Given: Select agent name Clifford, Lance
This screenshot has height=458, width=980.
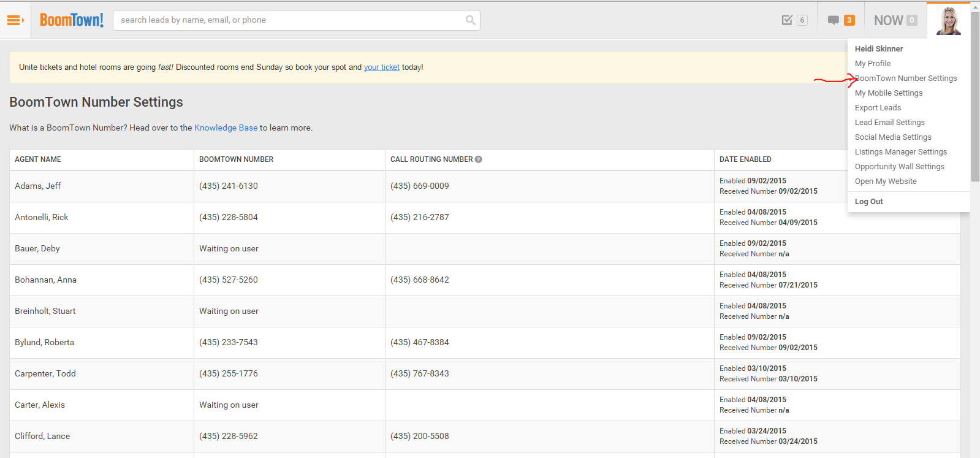Looking at the screenshot, I should [x=42, y=436].
